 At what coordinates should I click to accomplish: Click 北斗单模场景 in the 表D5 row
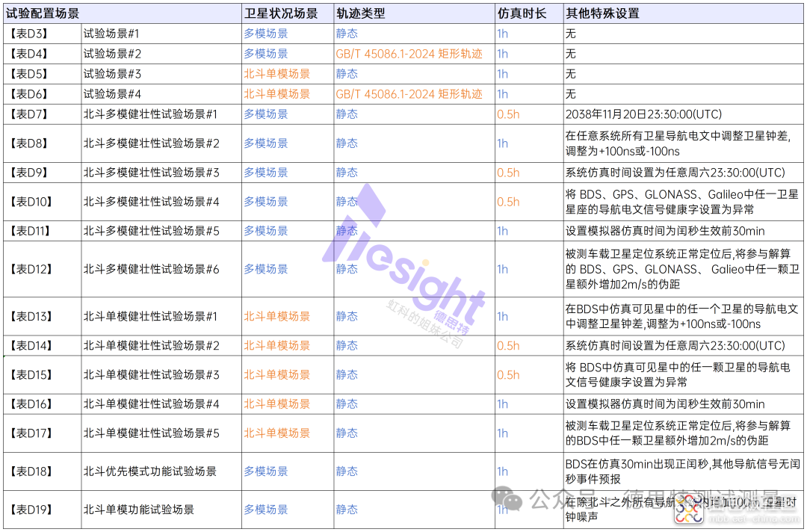pos(277,73)
